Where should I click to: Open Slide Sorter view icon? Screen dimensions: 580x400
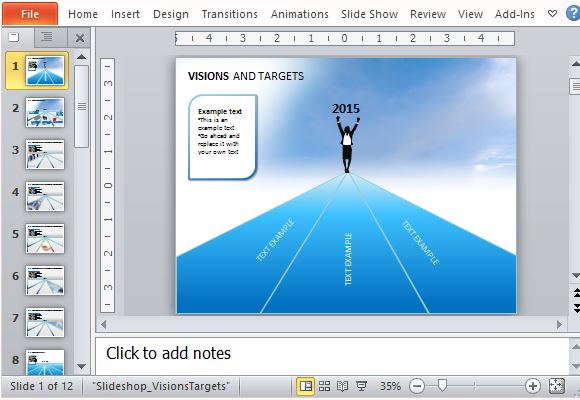point(324,386)
